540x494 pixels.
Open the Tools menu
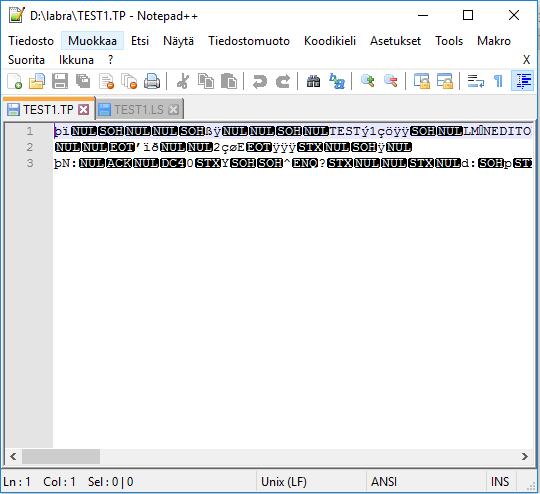[449, 41]
